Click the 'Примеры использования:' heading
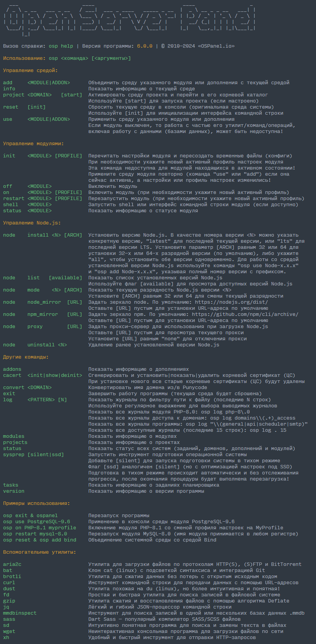Screen dimensions: 316x644 [x=37, y=503]
